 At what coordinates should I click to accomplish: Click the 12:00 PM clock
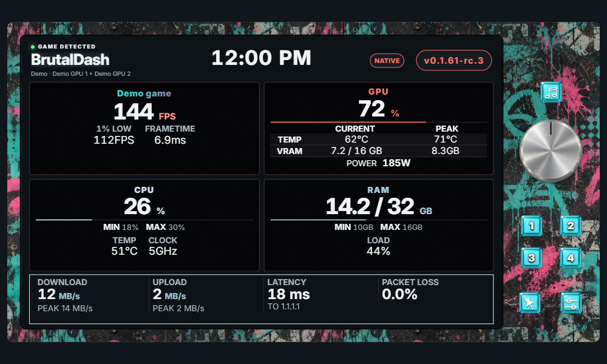[x=261, y=58]
